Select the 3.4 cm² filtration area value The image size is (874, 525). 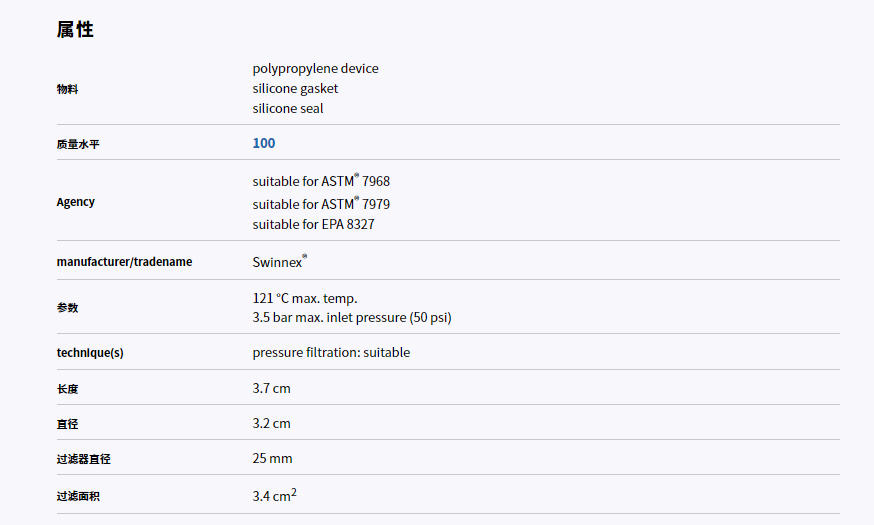point(274,495)
